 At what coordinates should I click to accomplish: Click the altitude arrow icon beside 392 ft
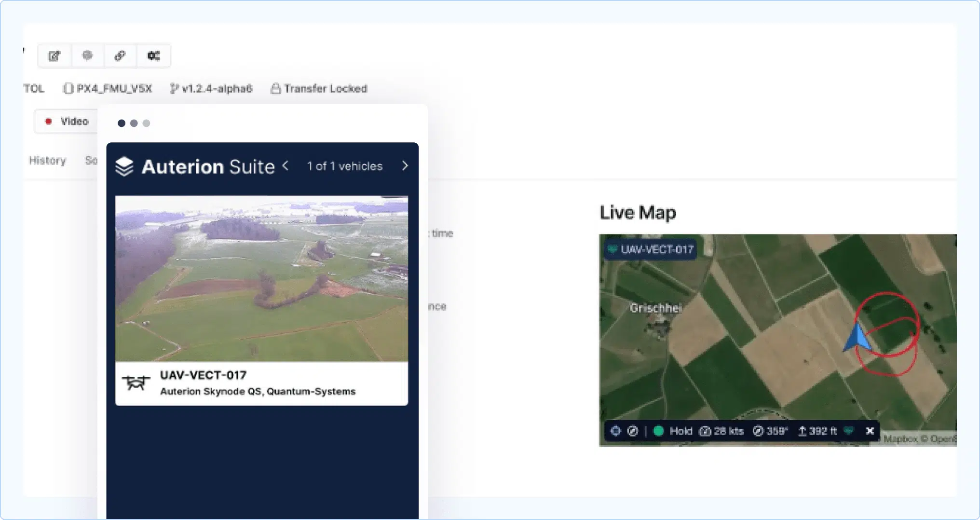tap(802, 431)
